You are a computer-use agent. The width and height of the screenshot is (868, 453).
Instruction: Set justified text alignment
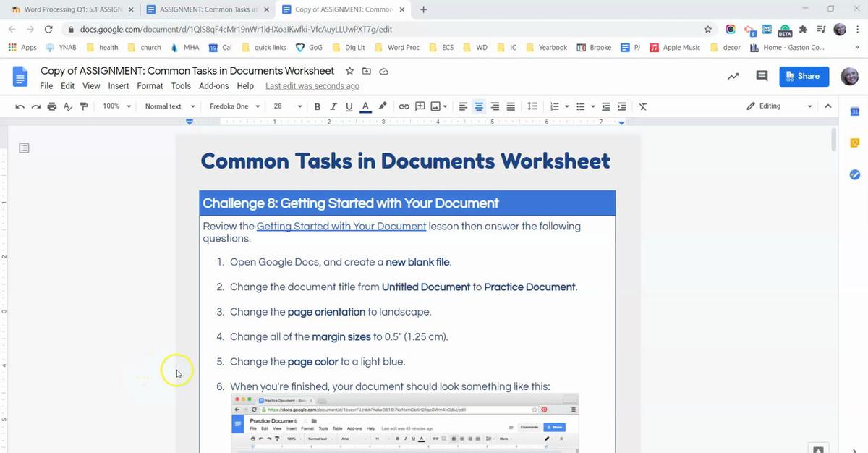[x=511, y=106]
